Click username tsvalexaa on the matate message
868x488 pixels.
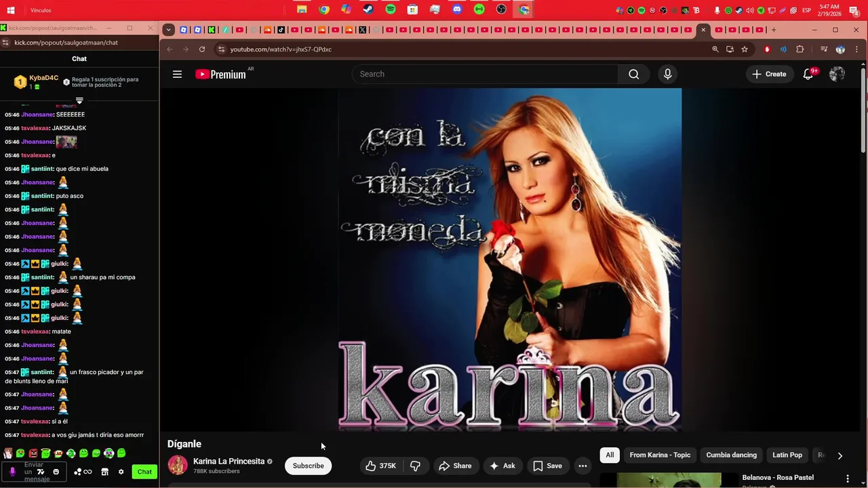35,331
